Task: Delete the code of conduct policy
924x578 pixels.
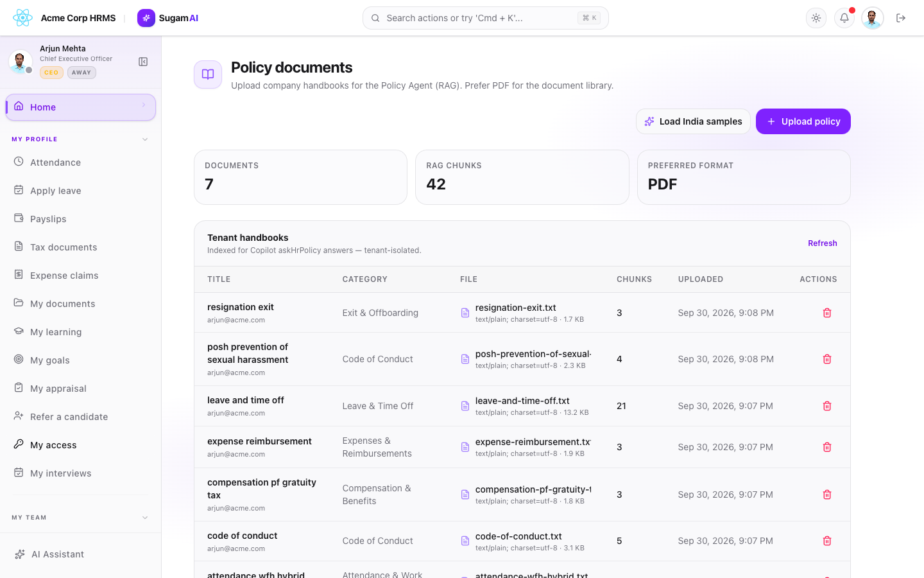Action: click(x=827, y=541)
